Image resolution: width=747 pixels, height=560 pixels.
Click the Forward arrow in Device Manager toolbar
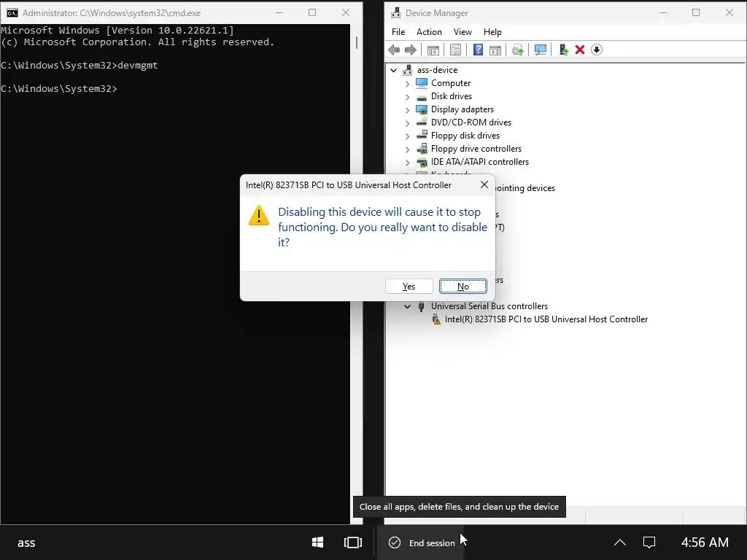point(410,50)
